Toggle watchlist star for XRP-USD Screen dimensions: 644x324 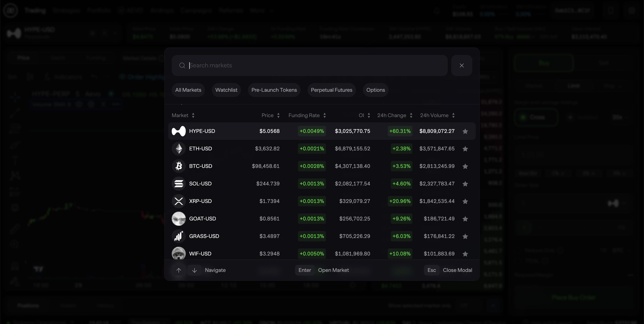(465, 201)
